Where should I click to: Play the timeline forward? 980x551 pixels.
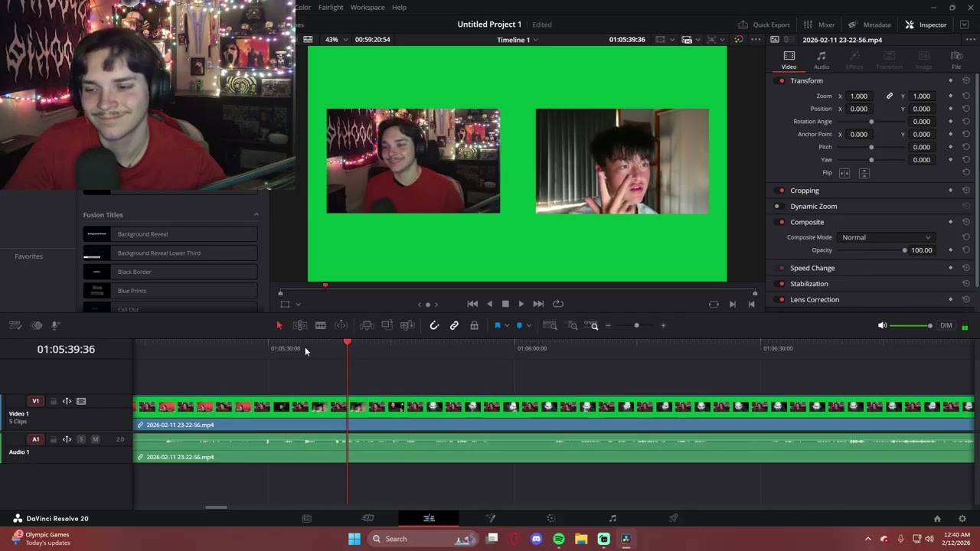[x=521, y=304]
